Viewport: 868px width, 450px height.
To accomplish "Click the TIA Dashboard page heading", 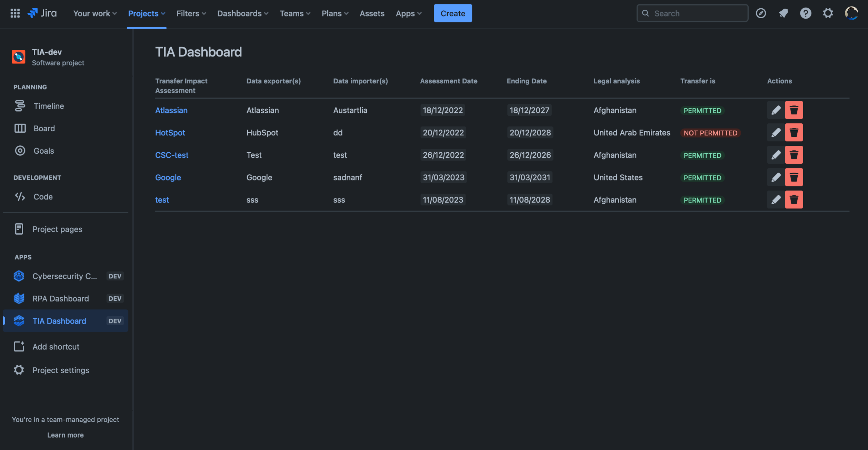I will [198, 52].
